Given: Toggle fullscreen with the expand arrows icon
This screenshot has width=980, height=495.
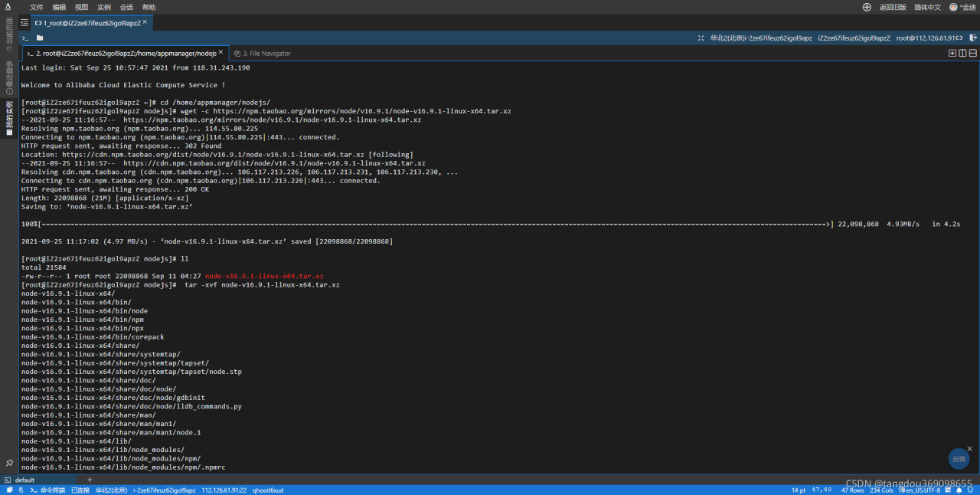Looking at the screenshot, I should click(701, 38).
